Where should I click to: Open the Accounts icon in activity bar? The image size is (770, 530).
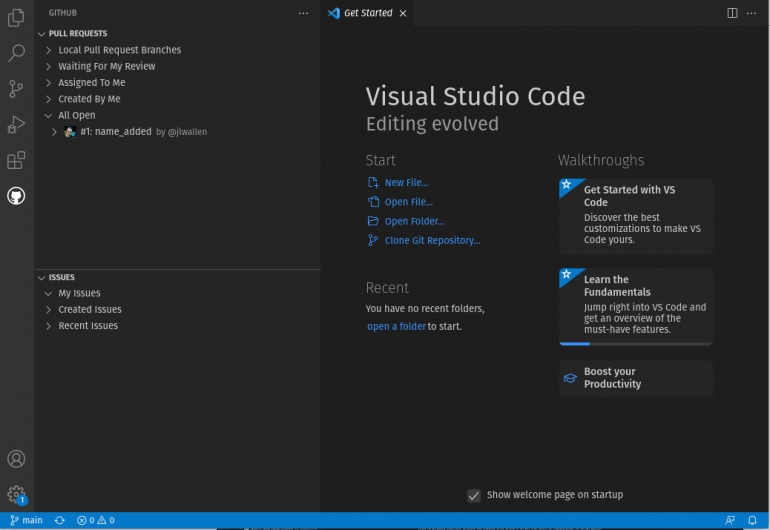coord(16,459)
